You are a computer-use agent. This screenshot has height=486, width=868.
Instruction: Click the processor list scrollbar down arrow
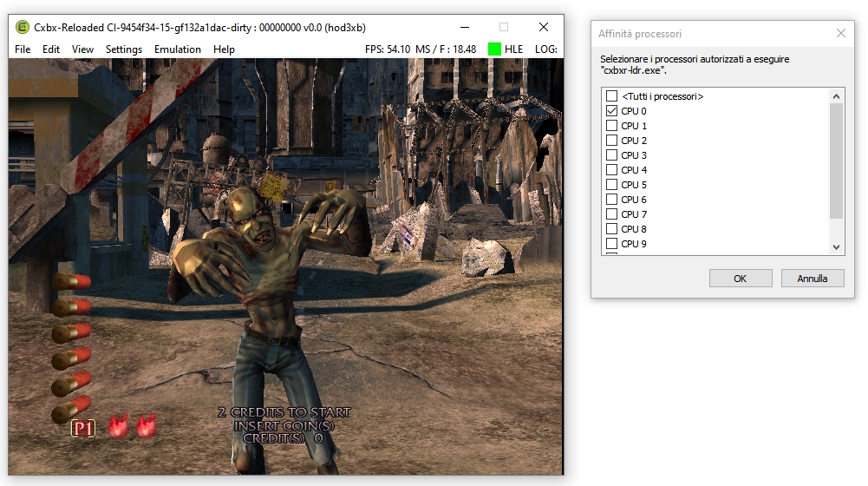click(837, 247)
